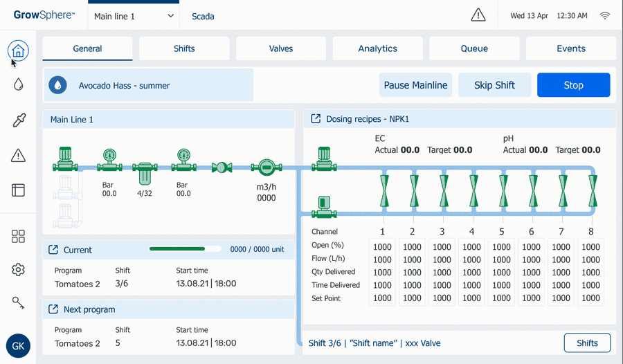Select the main line valve icon
The height and width of the screenshot is (364, 623).
click(222, 167)
